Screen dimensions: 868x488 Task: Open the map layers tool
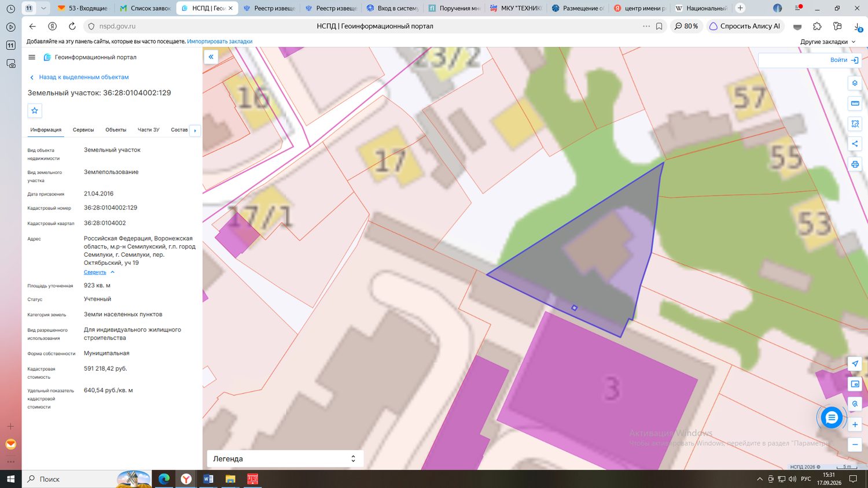pos(855,83)
